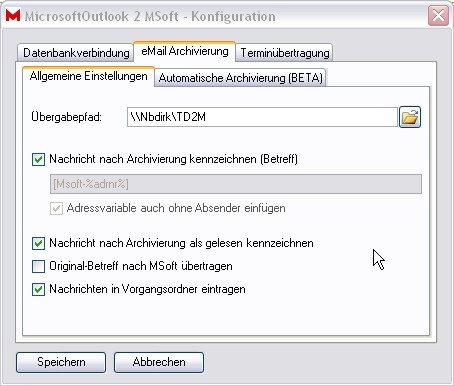Click the red M application icon in title bar
This screenshot has width=454, height=386.
pyautogui.click(x=13, y=15)
